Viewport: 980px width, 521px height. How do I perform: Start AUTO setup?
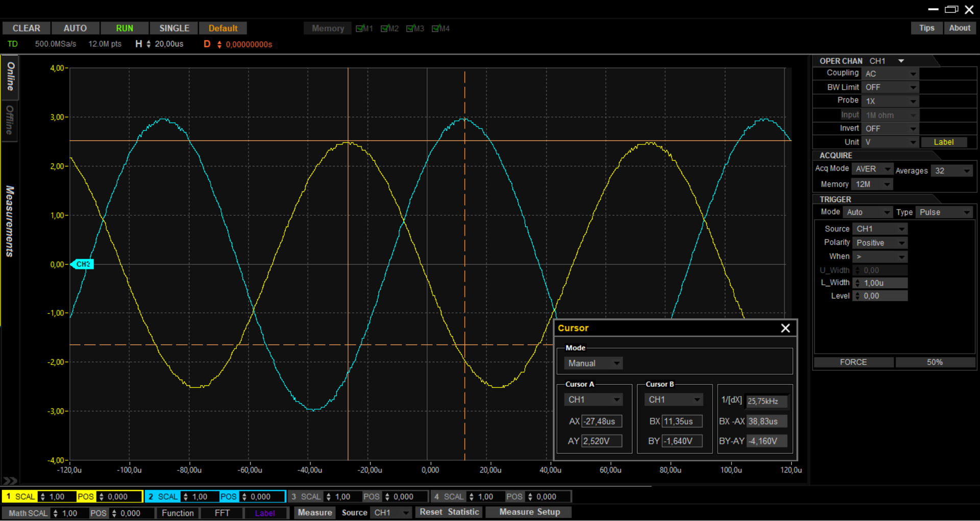[75, 28]
